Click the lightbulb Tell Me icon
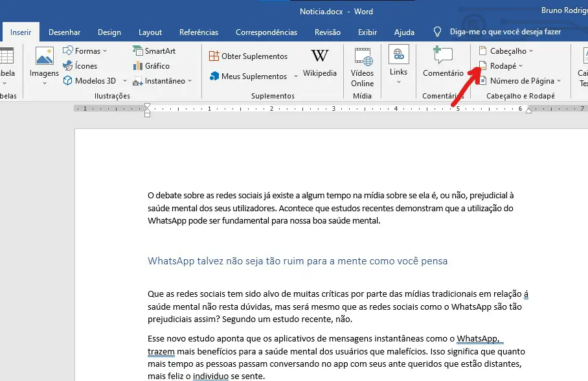 pyautogui.click(x=437, y=32)
